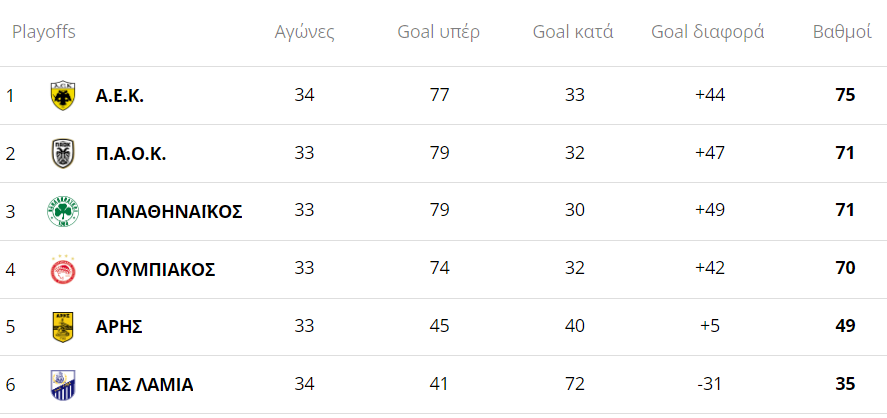This screenshot has width=887, height=418.
Task: Open the ΠΑΝΑΘΗΝΑΙΚΟΣ team link
Action: pos(169,212)
